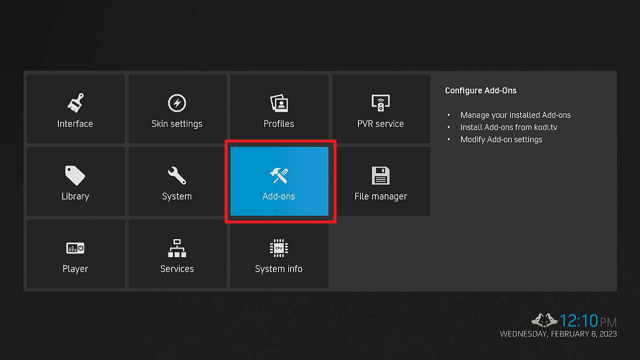Select the Add-ons tile label
This screenshot has height=360, width=640.
[x=279, y=196]
